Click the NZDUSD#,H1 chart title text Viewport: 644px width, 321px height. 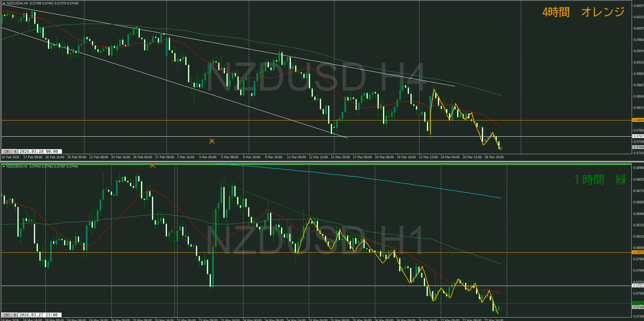point(17,167)
